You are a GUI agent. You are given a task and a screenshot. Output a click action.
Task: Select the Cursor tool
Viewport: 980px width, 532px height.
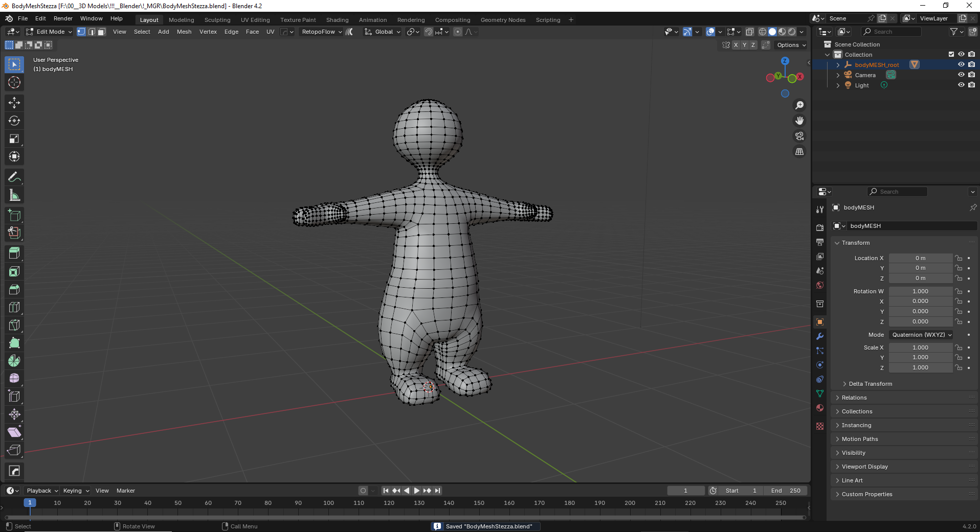click(14, 82)
